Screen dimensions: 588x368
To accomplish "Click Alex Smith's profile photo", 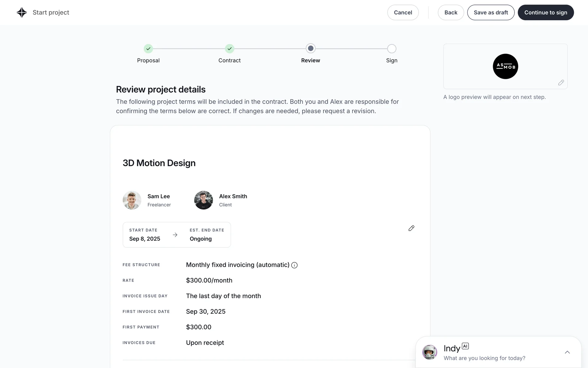I will (203, 200).
